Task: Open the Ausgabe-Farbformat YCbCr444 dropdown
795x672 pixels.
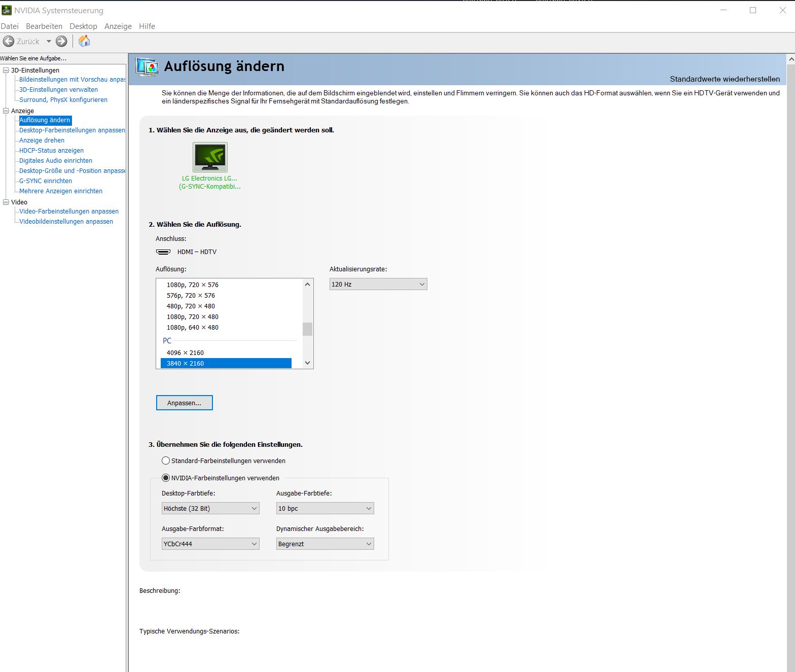Action: point(210,544)
